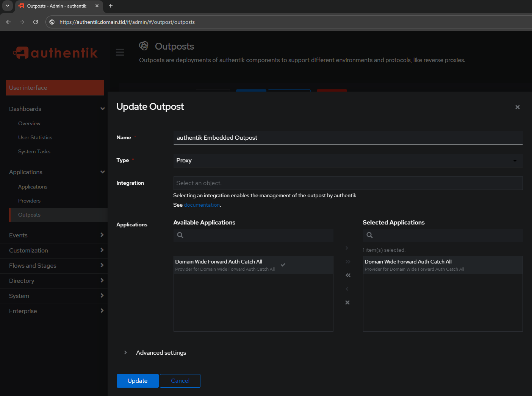Close the Outposts - Admin browser tab

97,6
